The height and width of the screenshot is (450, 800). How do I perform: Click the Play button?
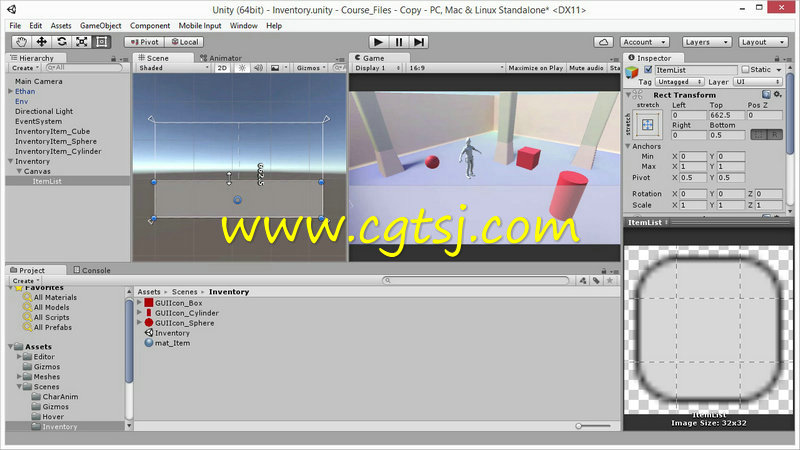click(378, 42)
